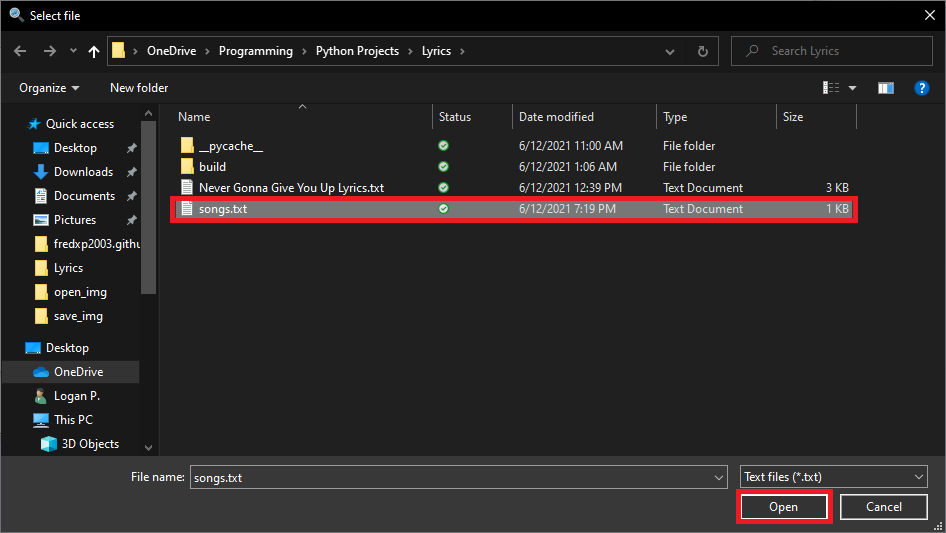This screenshot has width=946, height=533.
Task: Expand chevron between OneDrive and Programming
Action: click(208, 51)
